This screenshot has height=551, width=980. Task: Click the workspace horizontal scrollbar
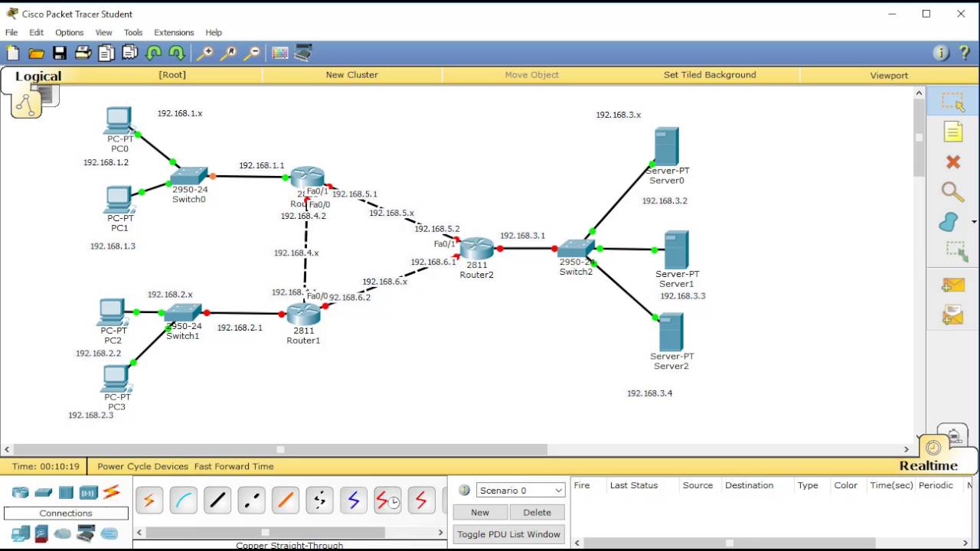point(280,449)
